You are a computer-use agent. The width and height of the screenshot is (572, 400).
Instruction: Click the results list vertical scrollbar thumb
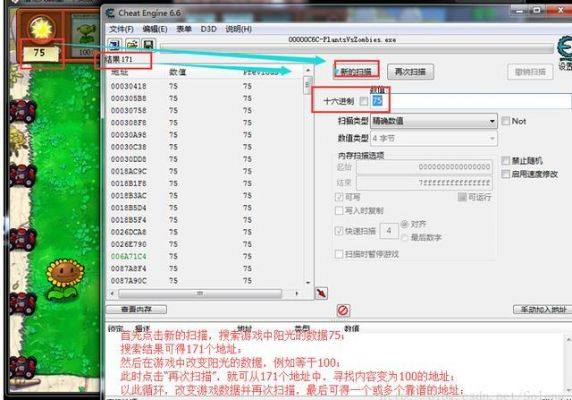point(308,85)
